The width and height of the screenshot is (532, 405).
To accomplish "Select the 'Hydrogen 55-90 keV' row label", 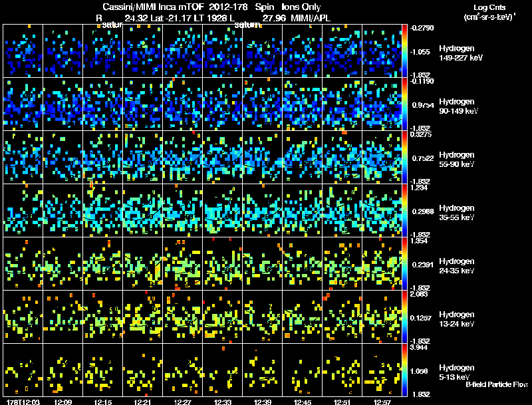I will pyautogui.click(x=457, y=160).
